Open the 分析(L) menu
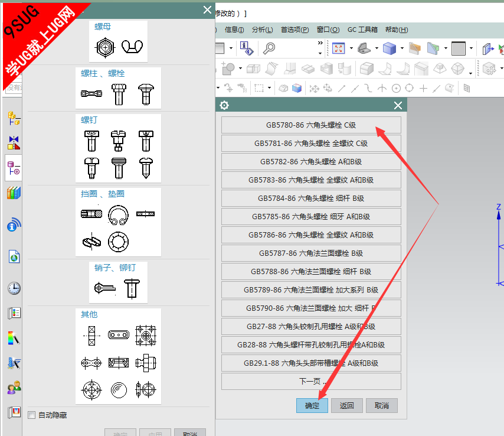504x436 pixels. (x=262, y=30)
